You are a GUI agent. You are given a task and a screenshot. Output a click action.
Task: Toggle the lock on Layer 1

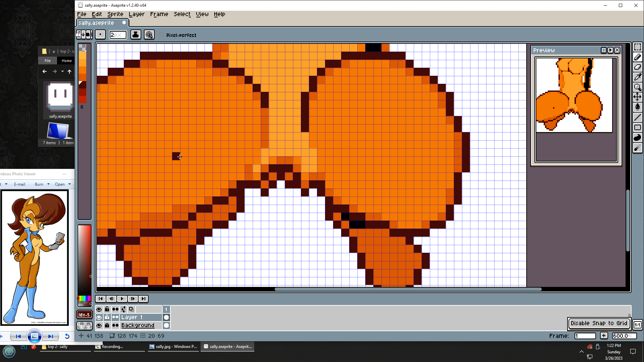[x=107, y=317]
